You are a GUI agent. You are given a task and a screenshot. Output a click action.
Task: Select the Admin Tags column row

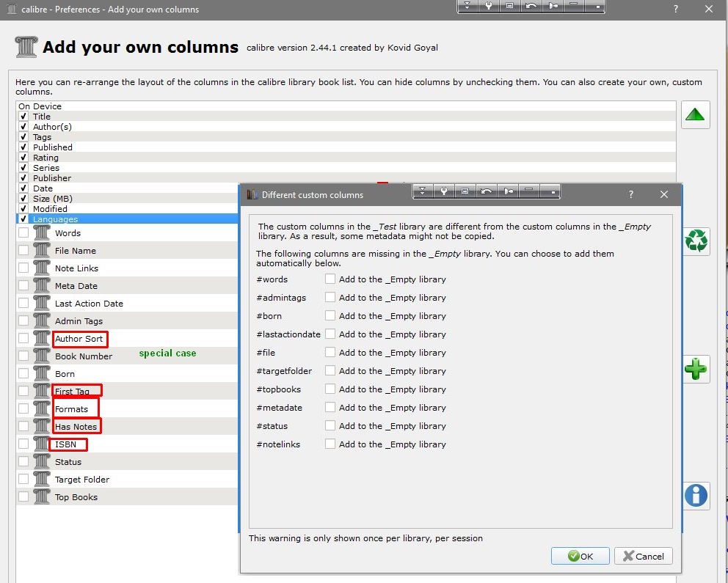128,320
